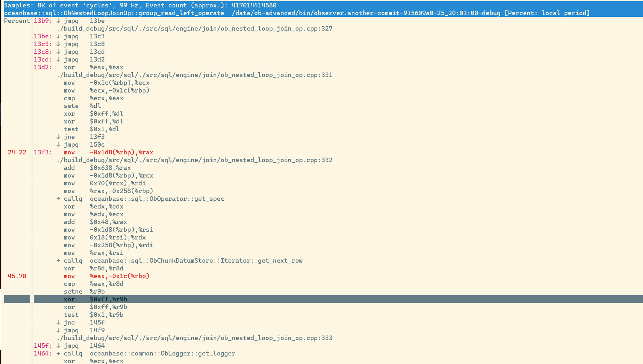Viewport: 643px width, 364px height.
Task: Select 'mov %ecx,-0x1c(%rbp)' instruction
Action: (x=106, y=90)
